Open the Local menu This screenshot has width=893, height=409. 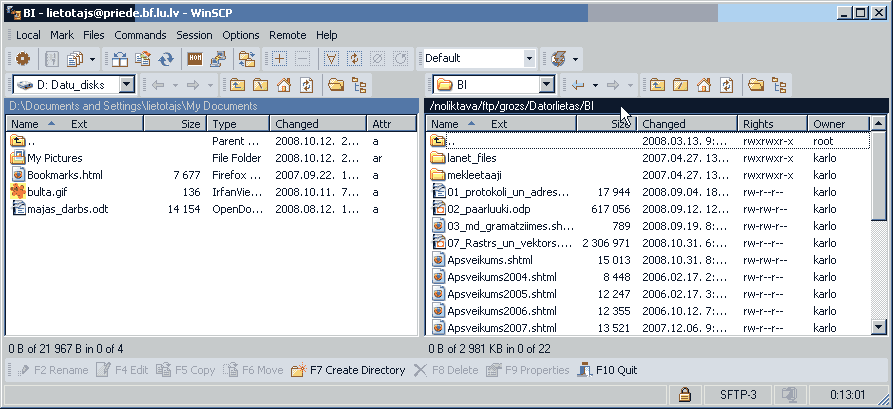[28, 35]
